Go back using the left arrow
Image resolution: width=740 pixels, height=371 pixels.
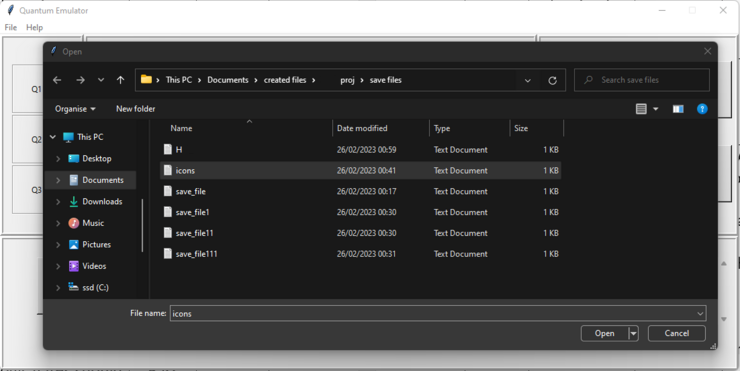coord(57,80)
